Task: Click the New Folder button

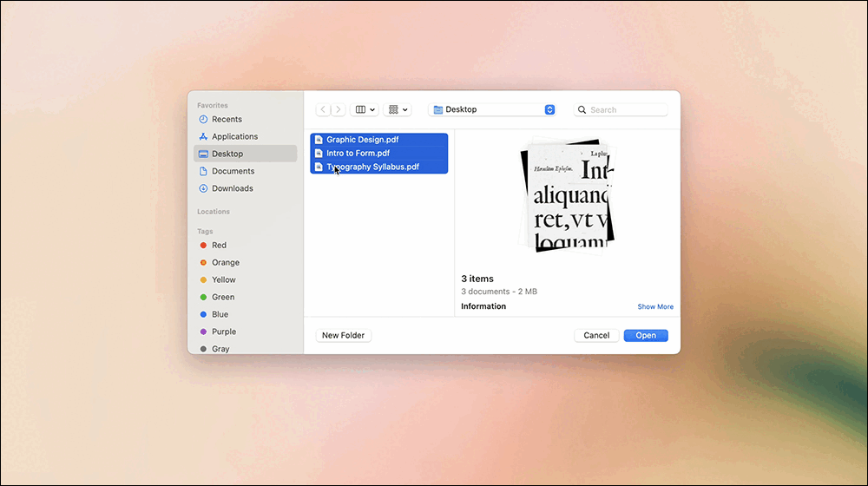Action: coord(343,336)
